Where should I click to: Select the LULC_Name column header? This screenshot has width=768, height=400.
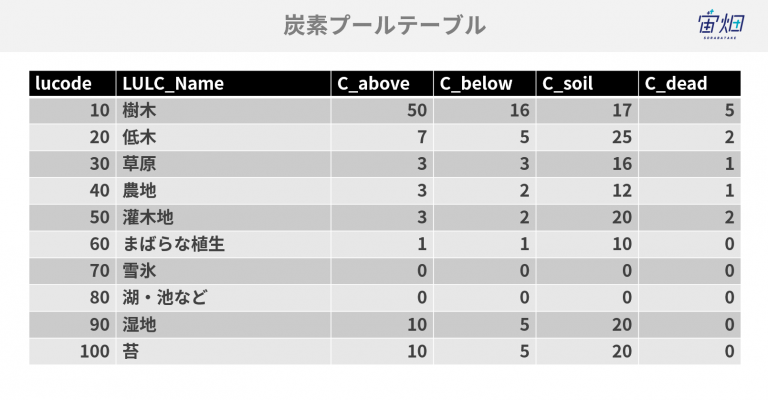coord(223,83)
